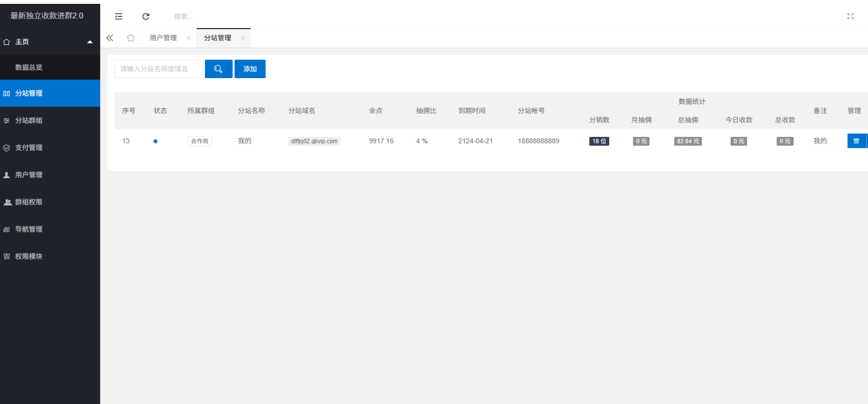The height and width of the screenshot is (404, 868).
Task: Click the 序号 column header
Action: point(129,110)
